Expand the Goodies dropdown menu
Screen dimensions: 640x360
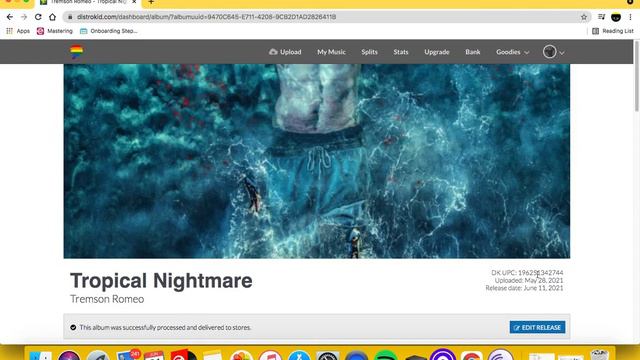point(513,52)
